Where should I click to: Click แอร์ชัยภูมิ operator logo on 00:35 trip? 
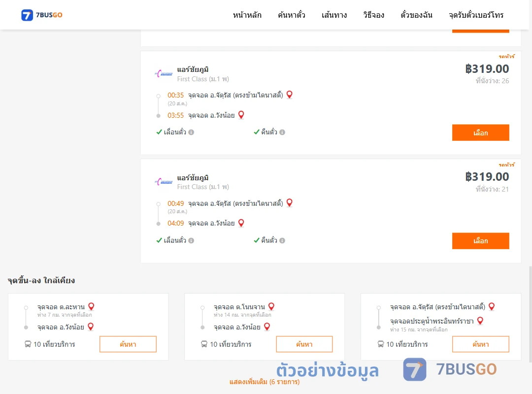pos(164,73)
